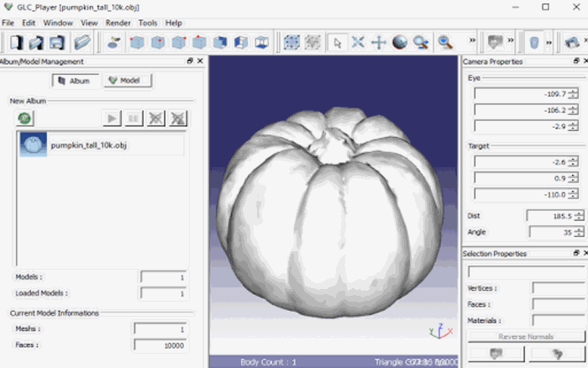Float the Album/Model Management panel

tap(190, 60)
